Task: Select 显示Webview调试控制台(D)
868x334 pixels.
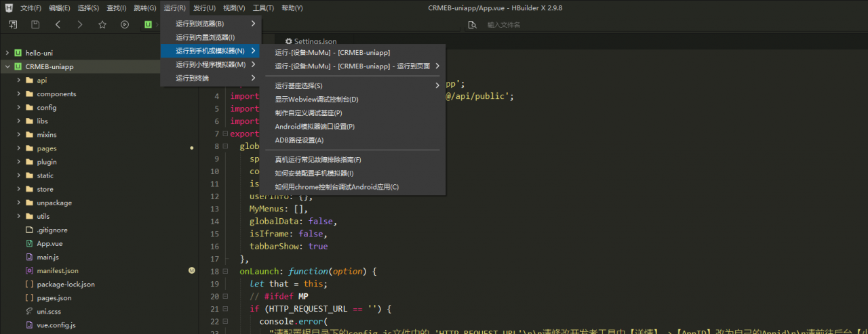Action: point(352,99)
